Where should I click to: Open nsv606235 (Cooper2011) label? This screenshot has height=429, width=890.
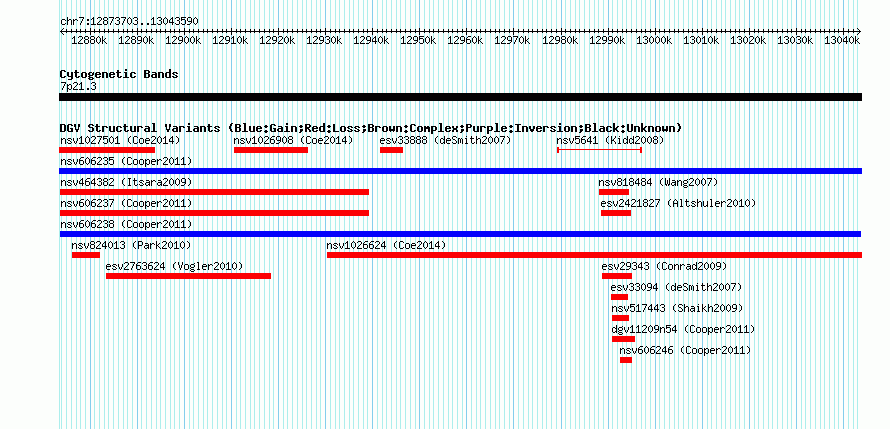pos(126,162)
